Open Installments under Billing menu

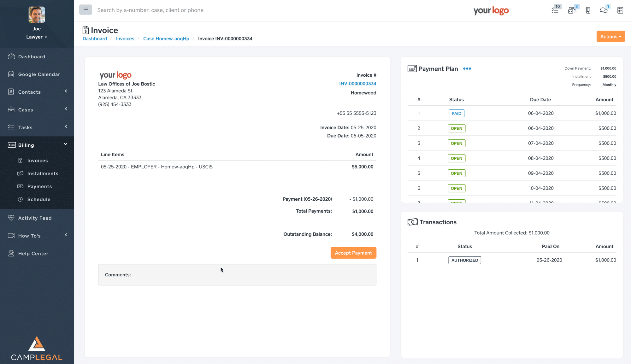[x=43, y=173]
